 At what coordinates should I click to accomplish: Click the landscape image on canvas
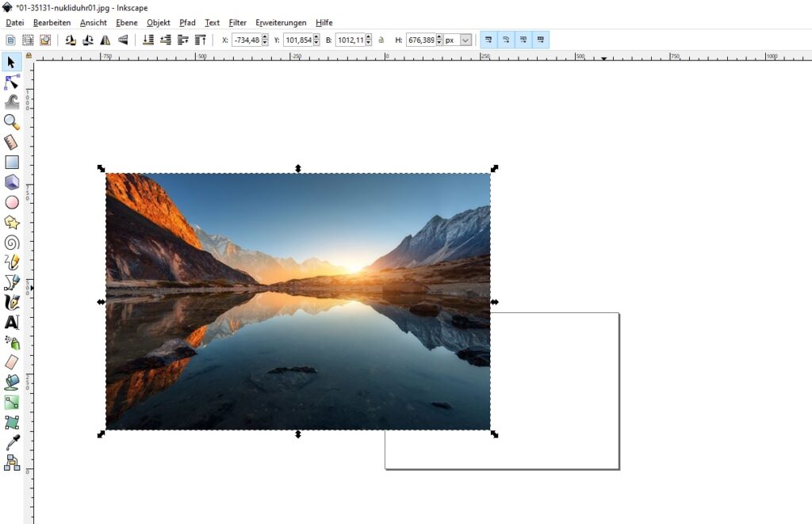point(298,301)
